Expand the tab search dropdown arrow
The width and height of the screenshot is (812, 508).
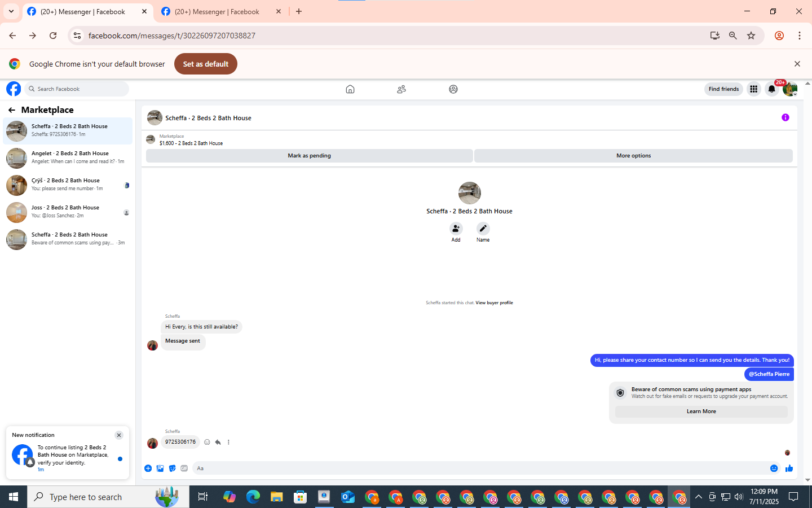click(x=11, y=11)
